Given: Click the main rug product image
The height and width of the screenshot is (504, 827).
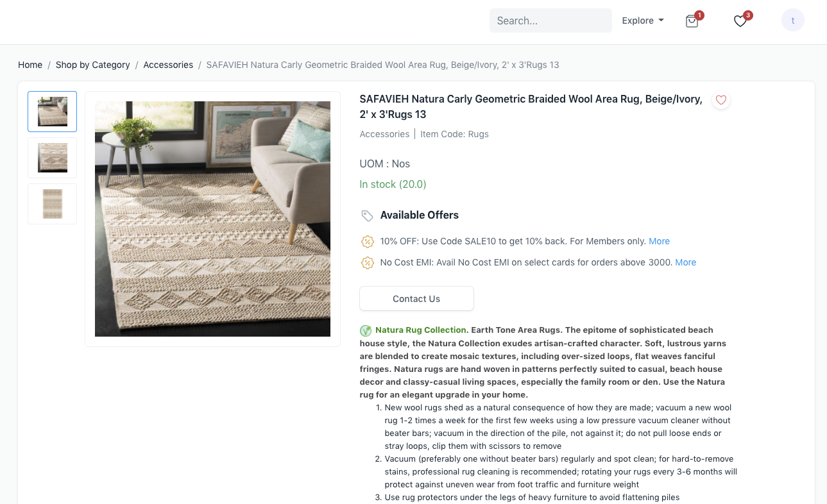Looking at the screenshot, I should (x=212, y=219).
